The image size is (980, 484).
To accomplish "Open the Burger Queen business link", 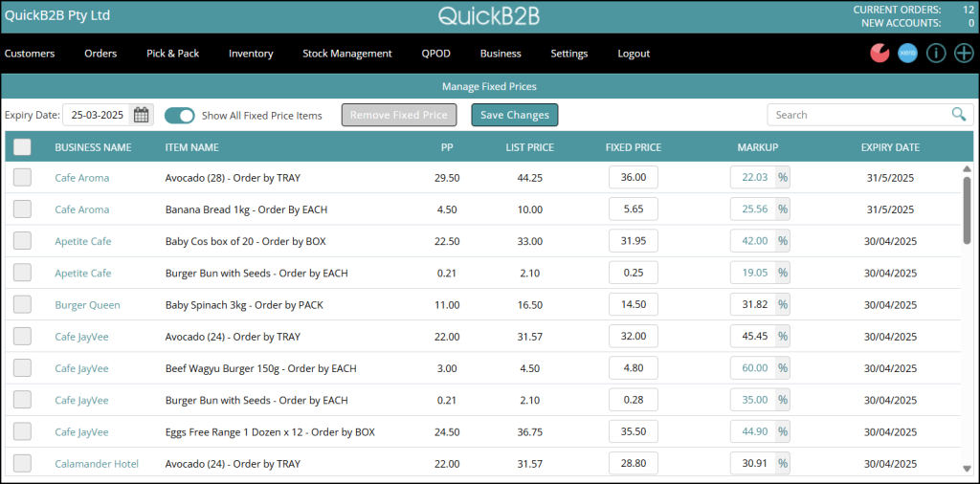I will coord(87,305).
